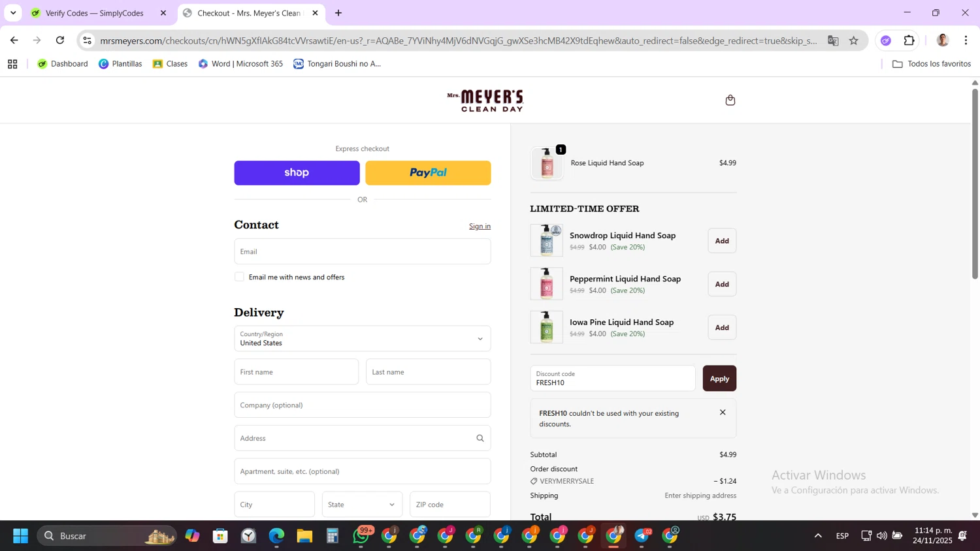
Task: Add Peppermint Liquid Hand Soap
Action: pos(722,284)
